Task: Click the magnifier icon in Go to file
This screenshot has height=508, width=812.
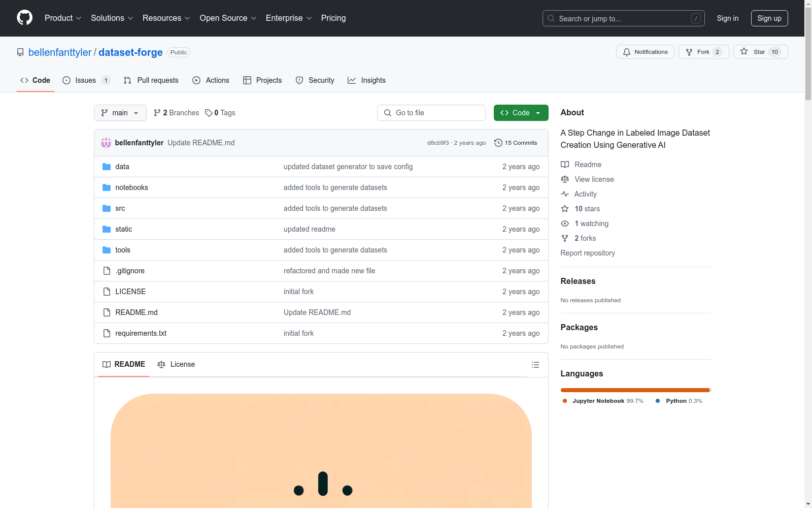Action: point(388,113)
